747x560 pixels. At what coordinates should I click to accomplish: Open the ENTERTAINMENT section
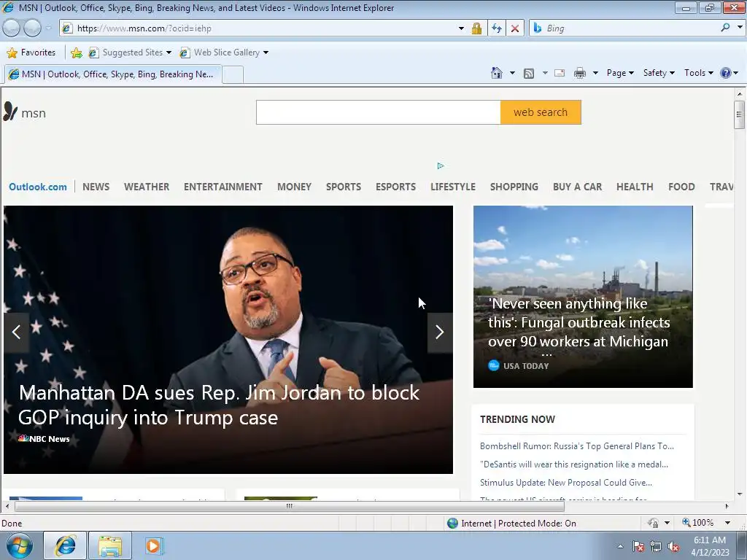click(223, 187)
